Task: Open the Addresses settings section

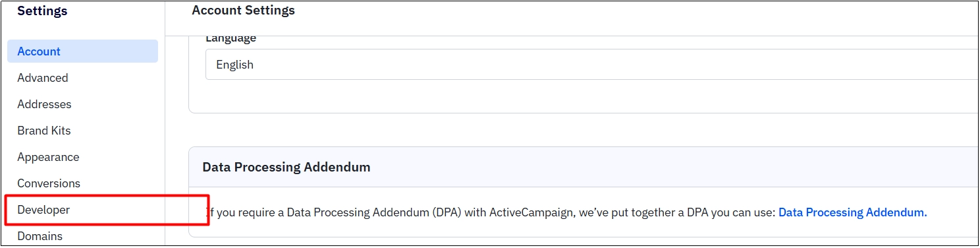Action: 44,104
